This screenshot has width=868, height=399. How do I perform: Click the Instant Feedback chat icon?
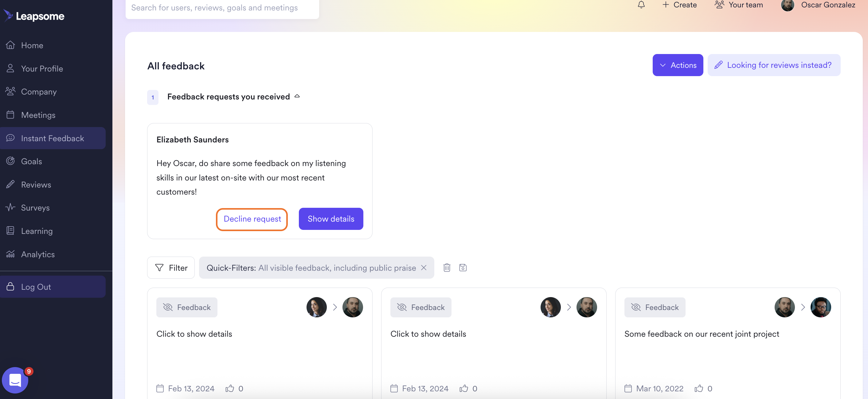click(10, 138)
